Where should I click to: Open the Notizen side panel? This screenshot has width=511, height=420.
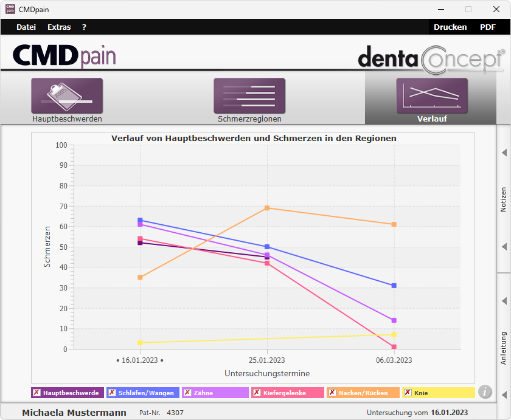504,199
